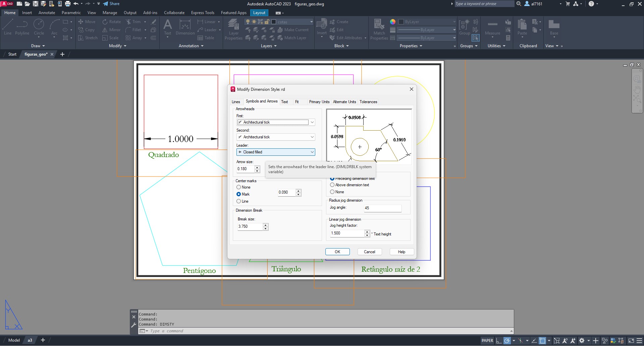Click the Paste clipboard icon

coord(522,27)
